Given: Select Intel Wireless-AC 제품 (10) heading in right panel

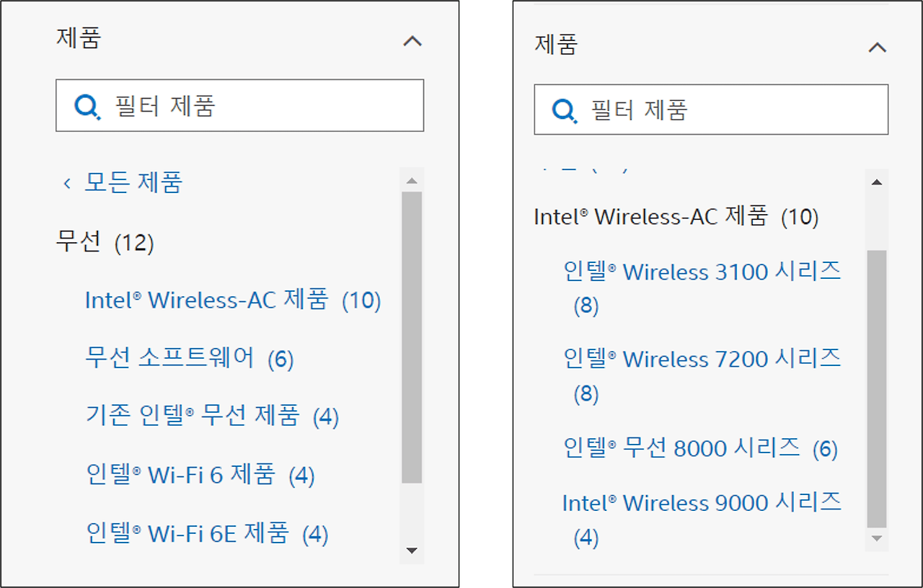Looking at the screenshot, I should [676, 216].
